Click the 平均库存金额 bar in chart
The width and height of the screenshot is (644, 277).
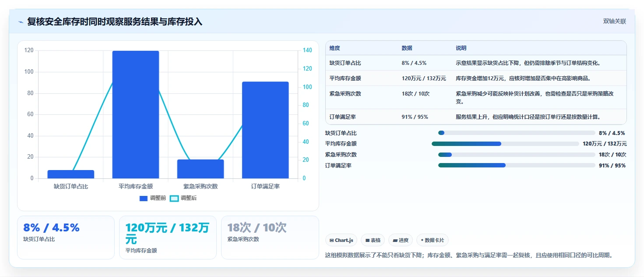click(x=136, y=114)
